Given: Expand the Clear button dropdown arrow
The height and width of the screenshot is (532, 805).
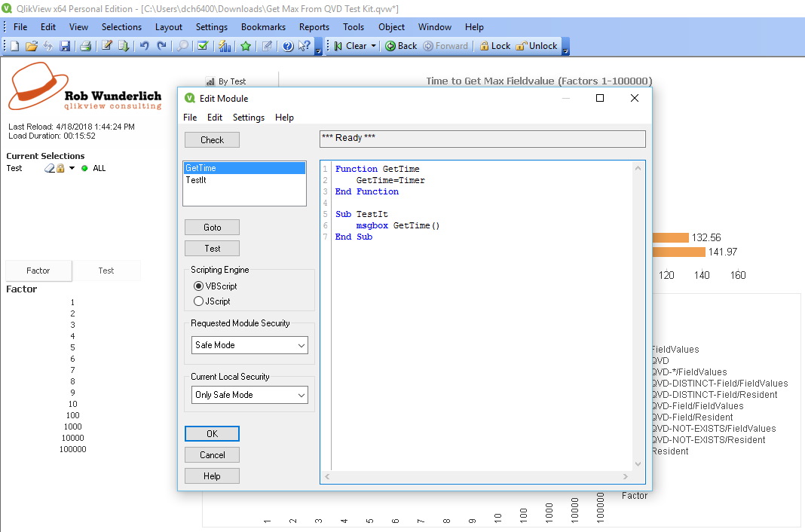Looking at the screenshot, I should [x=373, y=46].
